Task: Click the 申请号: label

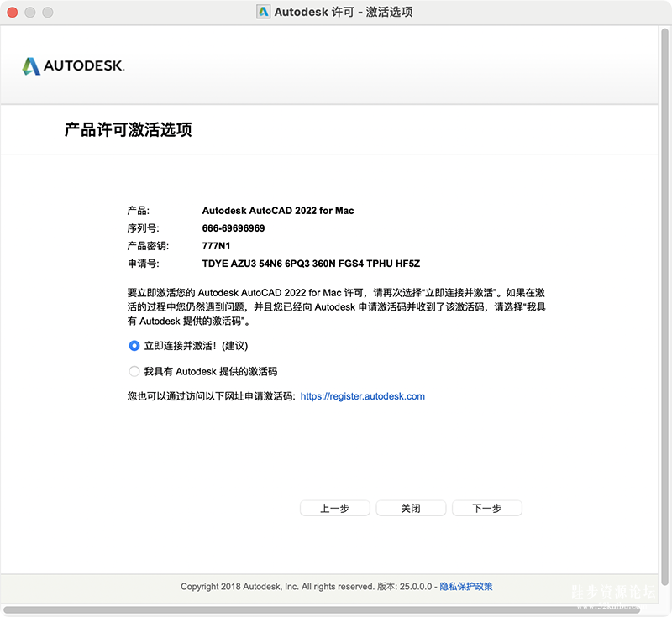Action: [x=143, y=264]
